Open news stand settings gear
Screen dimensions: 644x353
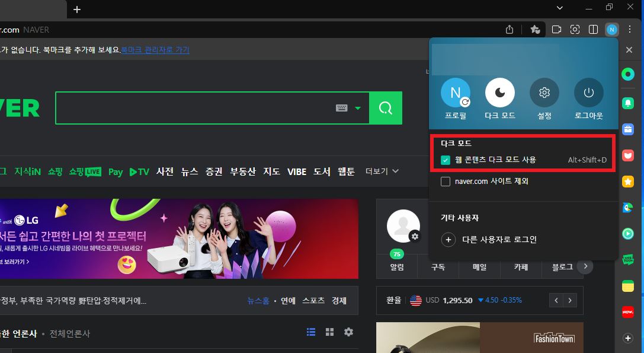click(349, 332)
